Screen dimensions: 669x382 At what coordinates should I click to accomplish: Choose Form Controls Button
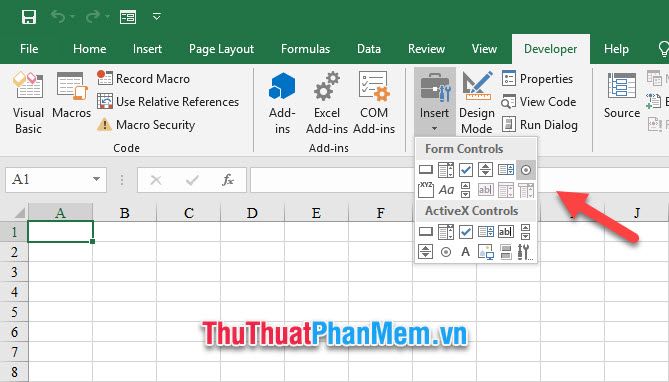(425, 169)
